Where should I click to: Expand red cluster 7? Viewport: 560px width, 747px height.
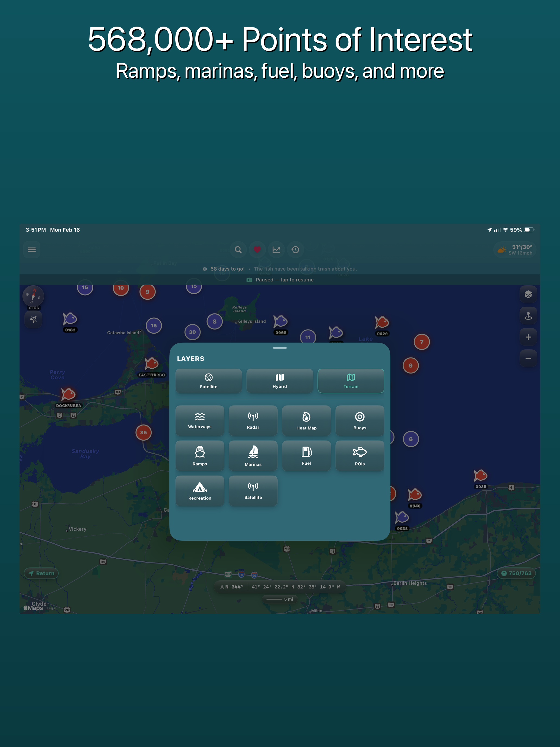[x=422, y=342]
